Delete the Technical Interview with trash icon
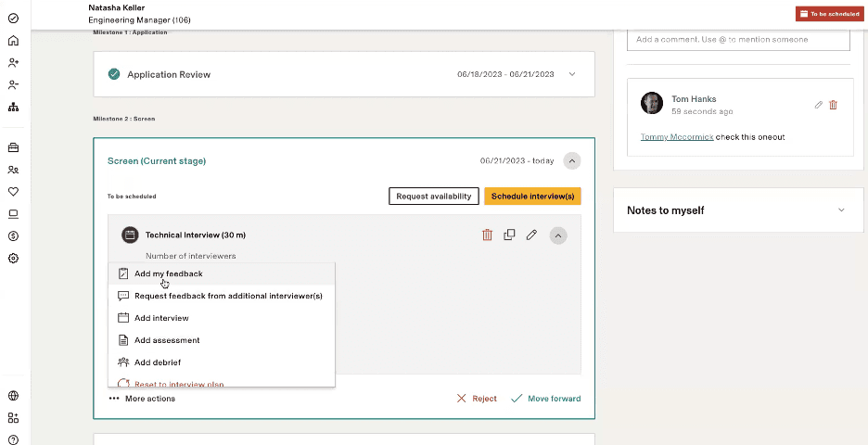Viewport: 868px width, 445px height. pyautogui.click(x=487, y=235)
